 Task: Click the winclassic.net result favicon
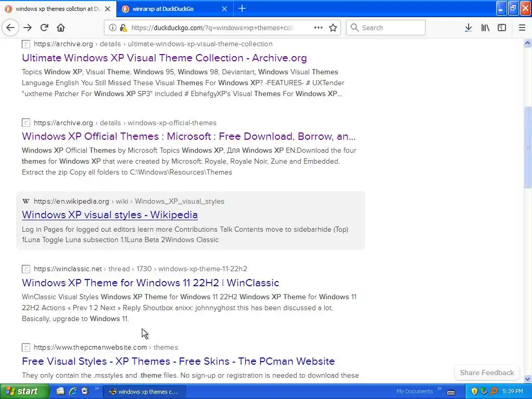[x=26, y=269]
